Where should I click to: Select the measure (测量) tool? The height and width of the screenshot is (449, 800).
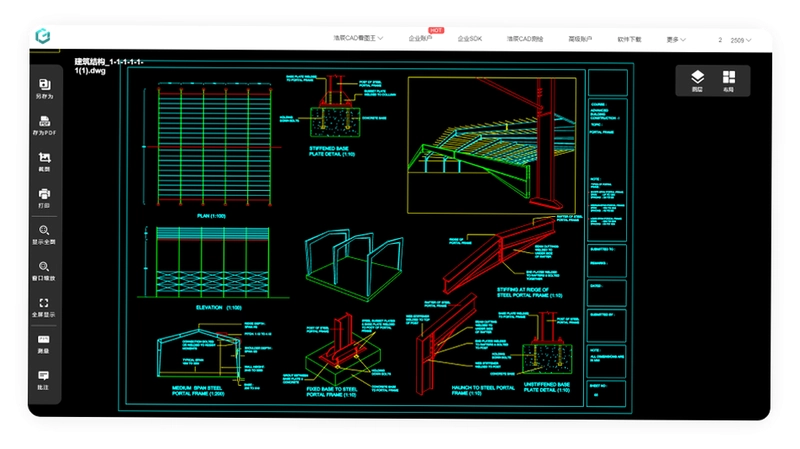[44, 344]
